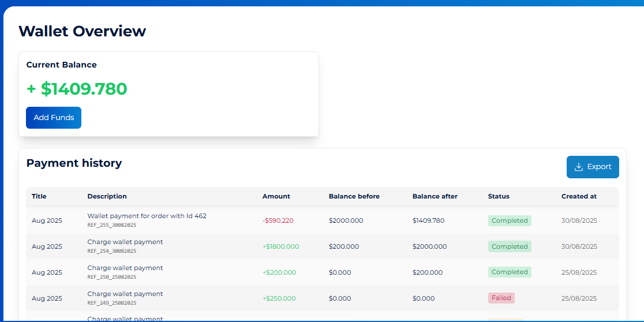Click the Wallet Overview page title
The image size is (644, 322).
(82, 31)
